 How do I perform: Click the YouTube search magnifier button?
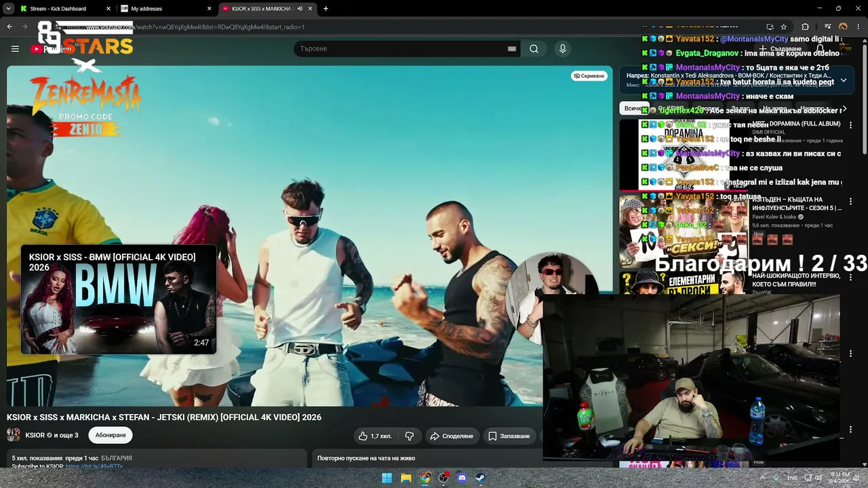point(534,49)
